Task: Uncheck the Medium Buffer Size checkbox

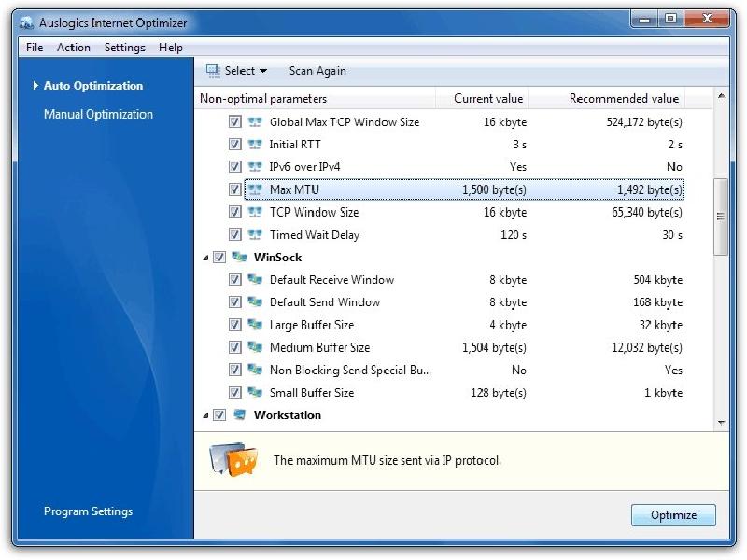Action: coord(234,347)
